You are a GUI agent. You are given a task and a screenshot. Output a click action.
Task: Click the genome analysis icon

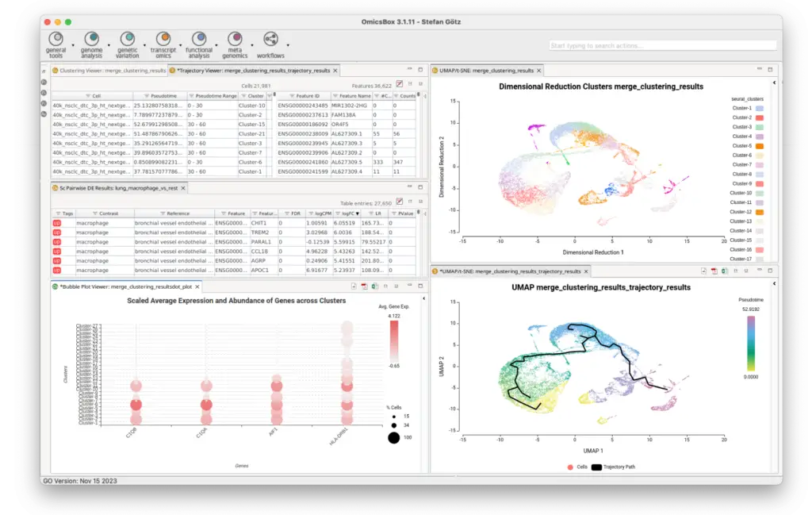tap(92, 39)
